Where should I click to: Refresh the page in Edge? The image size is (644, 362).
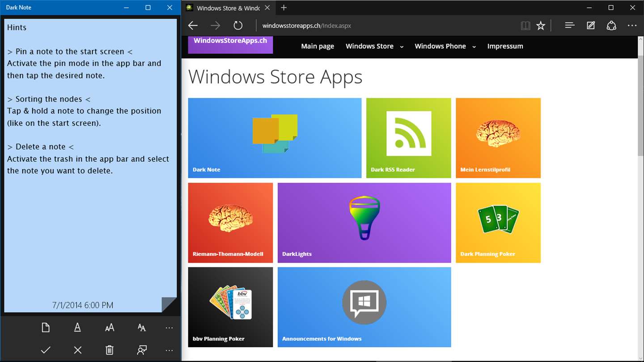238,25
